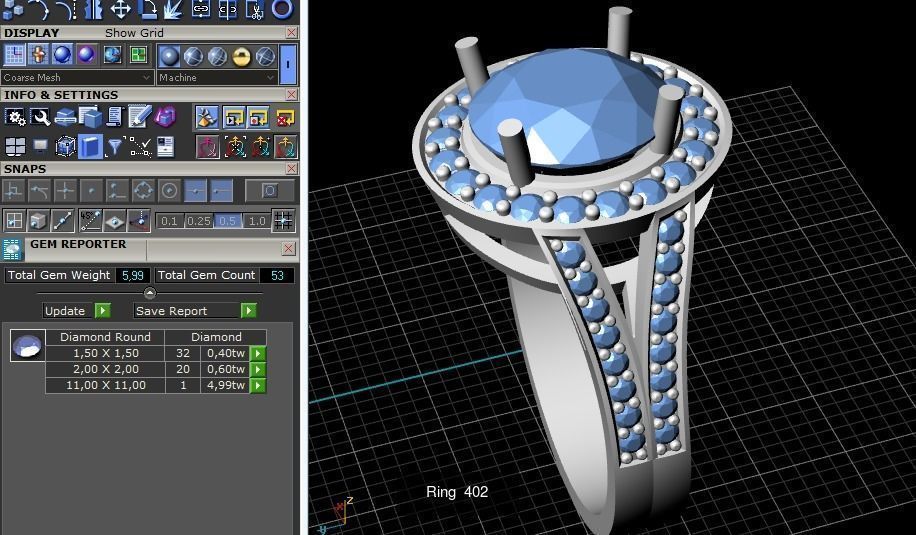Viewport: 916px width, 535px height.
Task: Toggle the Center snap icon
Action: (169, 190)
